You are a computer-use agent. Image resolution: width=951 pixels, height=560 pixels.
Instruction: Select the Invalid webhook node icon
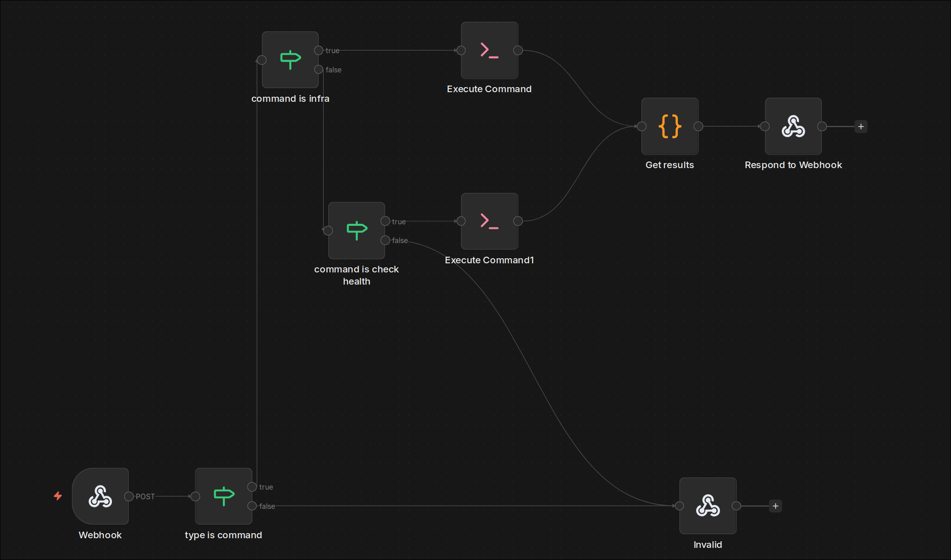pos(708,505)
